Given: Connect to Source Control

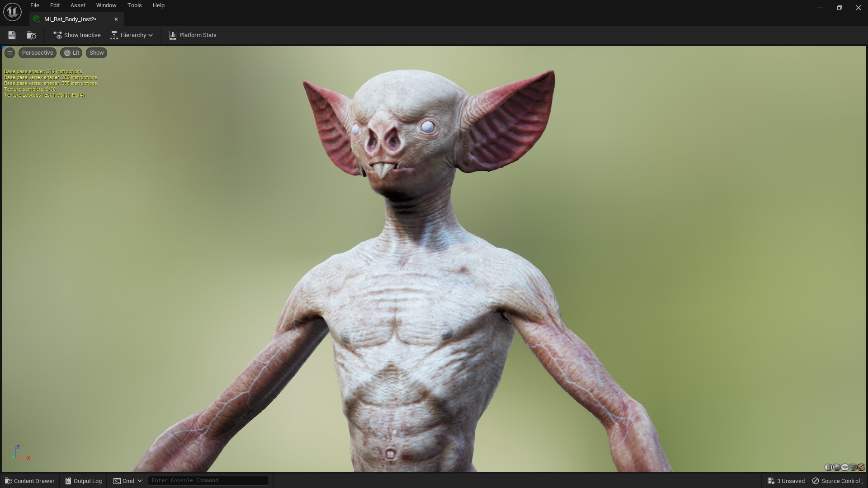Looking at the screenshot, I should click(x=840, y=481).
